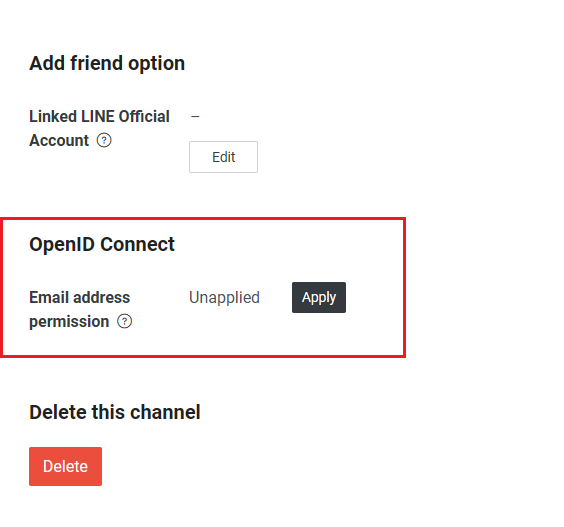Click the word address in email label

(102, 297)
